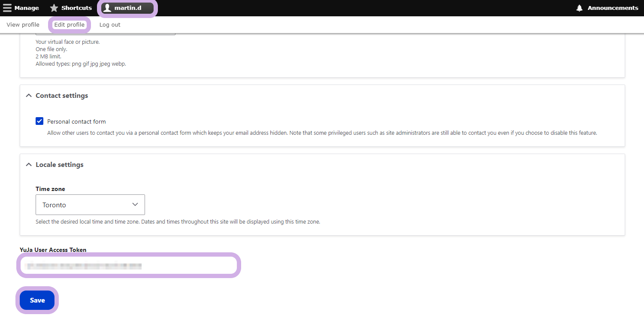Viewport: 644px width, 321px height.
Task: Click the Contact settings section heading
Action: click(62, 96)
